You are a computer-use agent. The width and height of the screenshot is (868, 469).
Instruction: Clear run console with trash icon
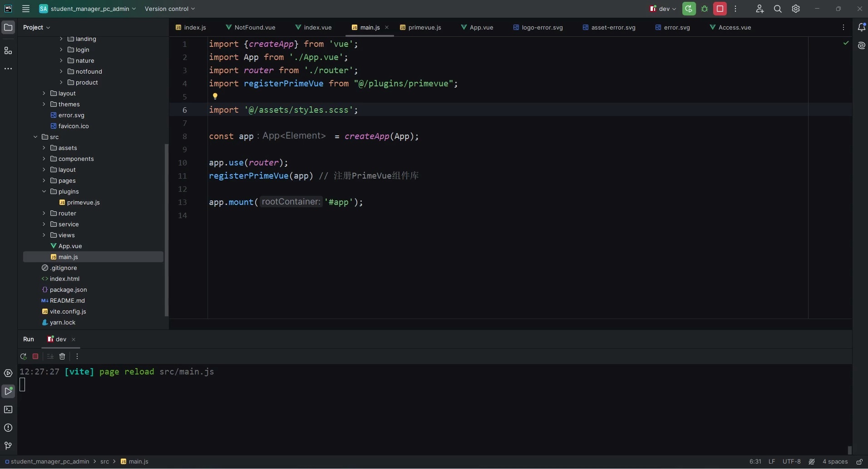[62, 356]
